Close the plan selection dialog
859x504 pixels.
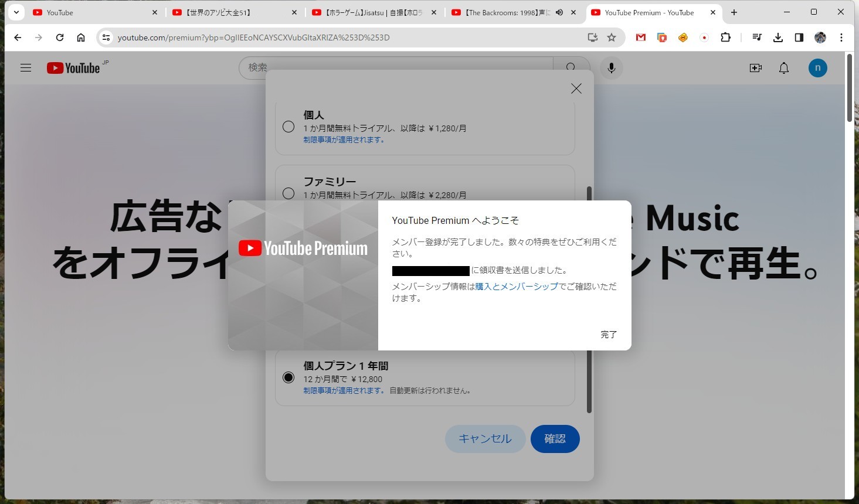(x=576, y=88)
